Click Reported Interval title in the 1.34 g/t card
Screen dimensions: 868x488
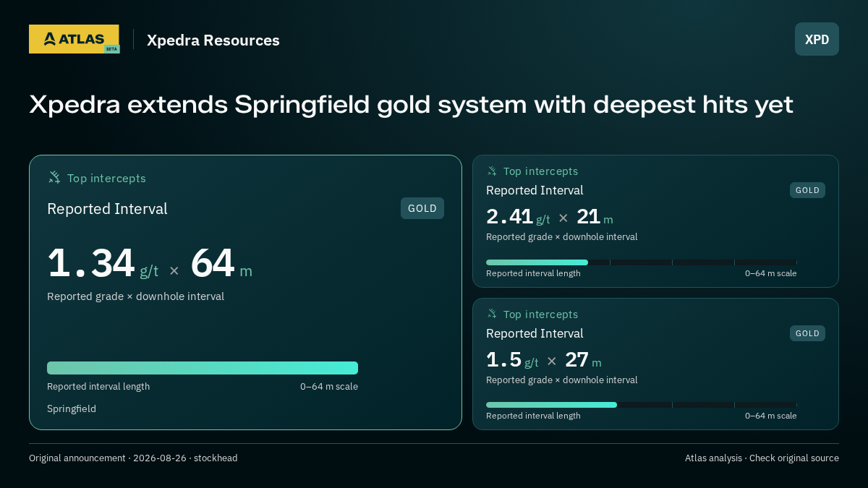point(107,209)
